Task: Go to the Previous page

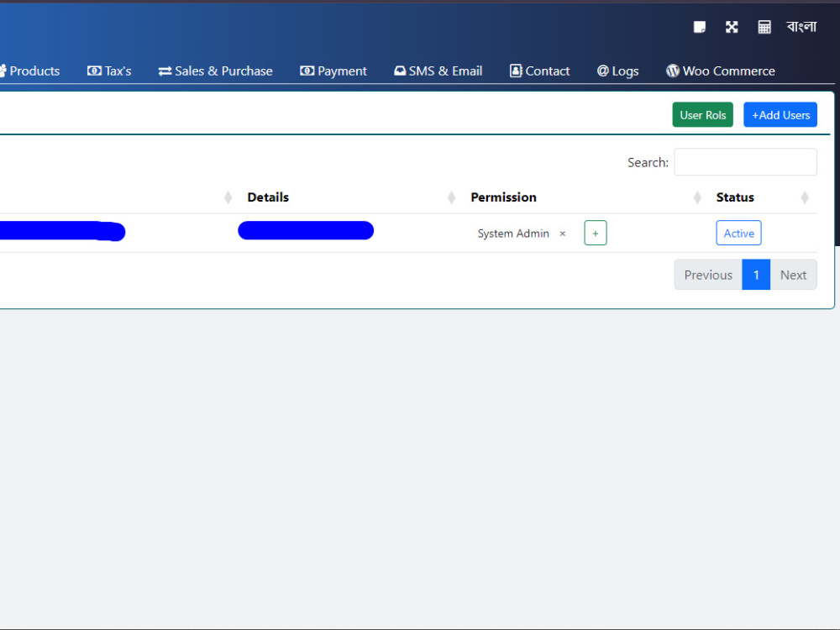Action: (707, 275)
